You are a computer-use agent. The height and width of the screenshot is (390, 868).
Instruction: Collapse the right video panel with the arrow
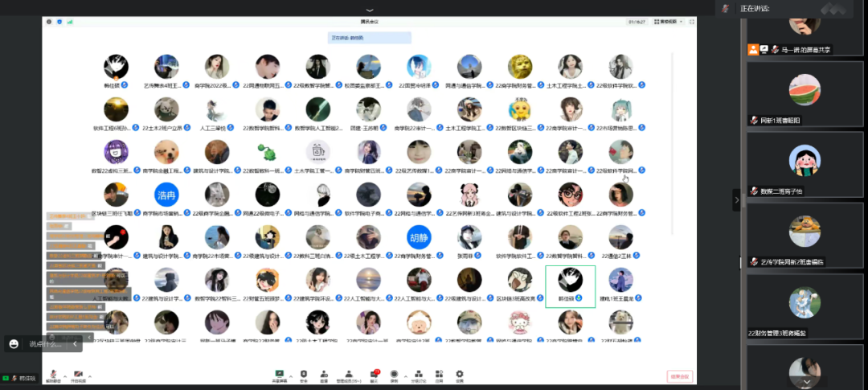pos(736,199)
